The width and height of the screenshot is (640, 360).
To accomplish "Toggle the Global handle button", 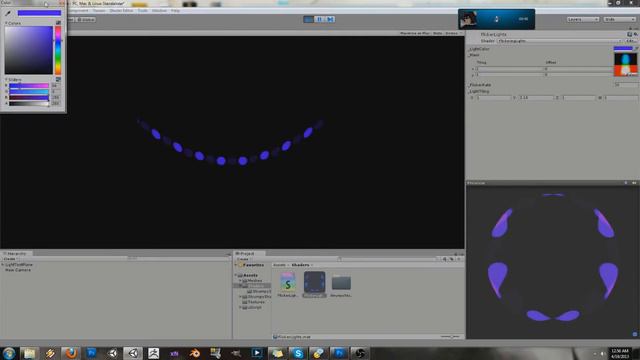I will (86, 19).
